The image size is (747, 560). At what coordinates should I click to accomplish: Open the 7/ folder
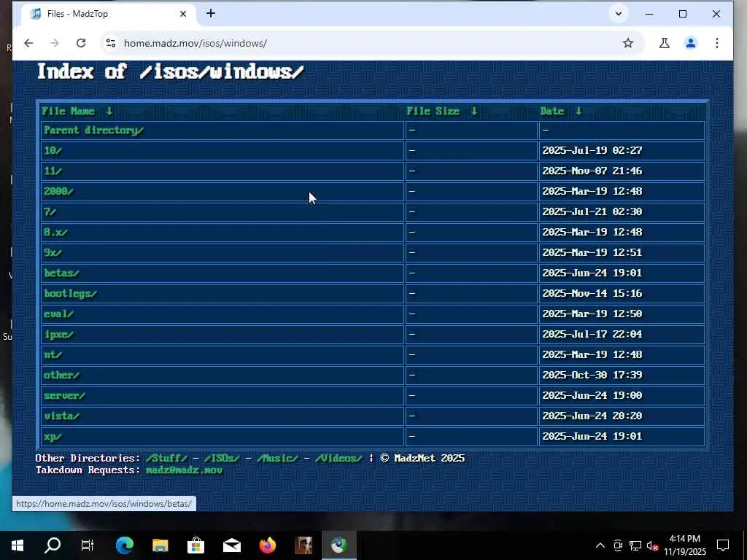tap(50, 212)
